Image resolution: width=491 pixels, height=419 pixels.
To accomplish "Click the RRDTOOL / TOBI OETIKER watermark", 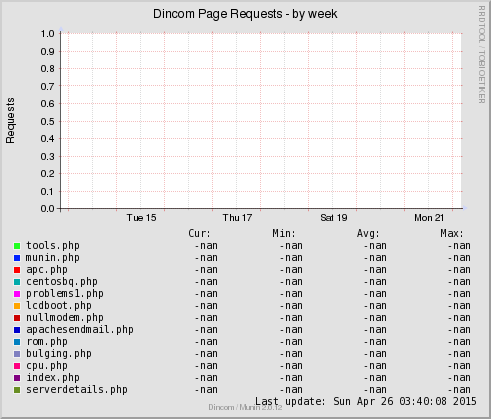I will [482, 54].
